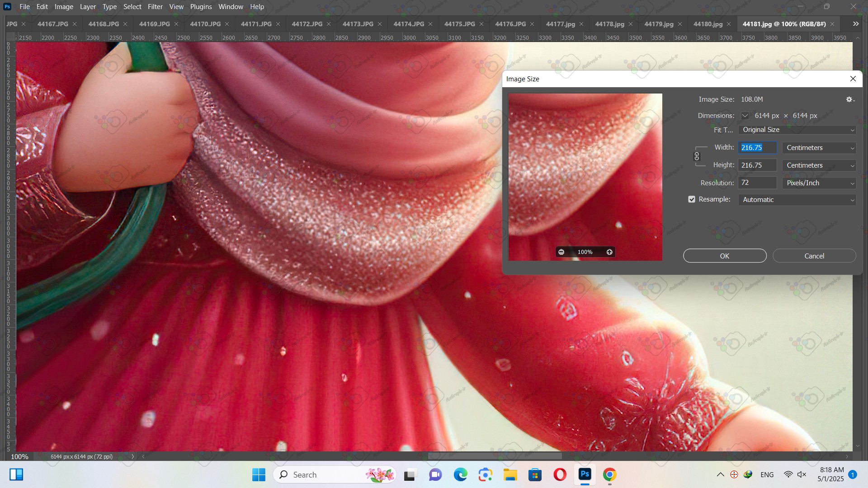Image resolution: width=868 pixels, height=488 pixels.
Task: Cancel the Image Size dialog
Action: (814, 256)
